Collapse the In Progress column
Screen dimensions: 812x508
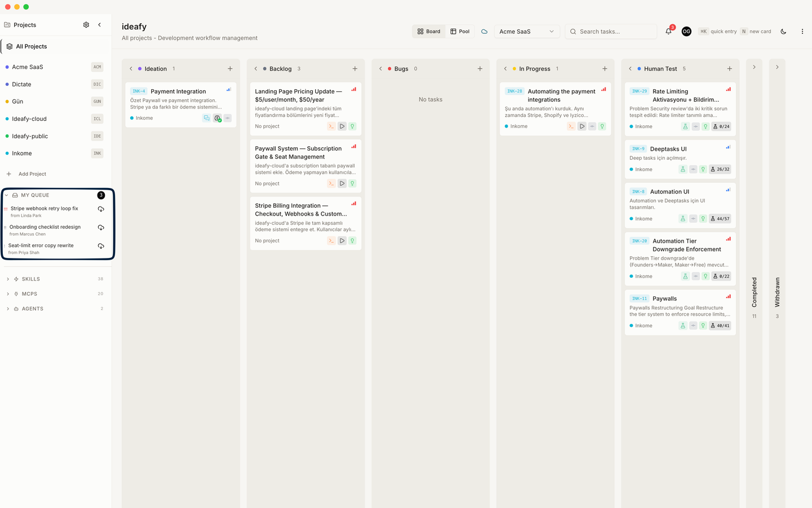click(505, 69)
